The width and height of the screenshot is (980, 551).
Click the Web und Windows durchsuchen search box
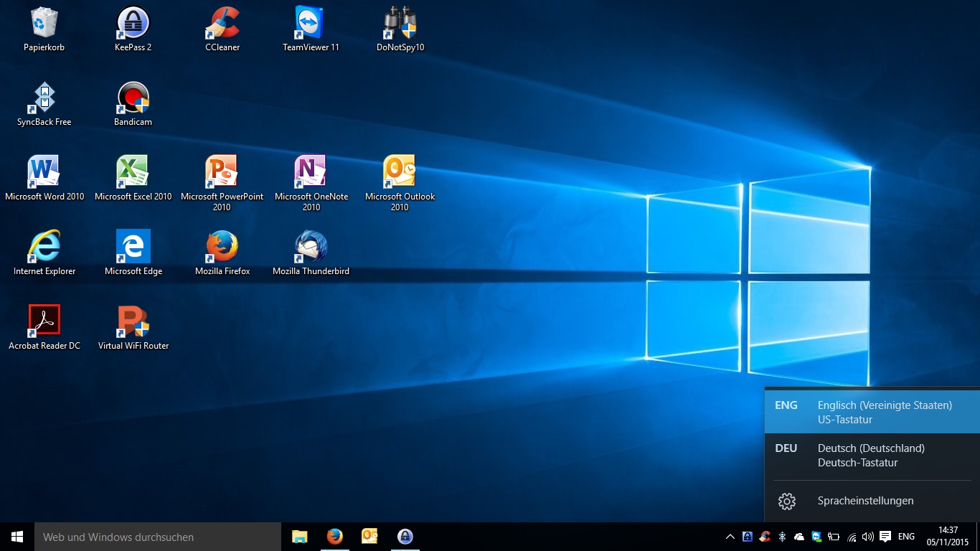(158, 536)
